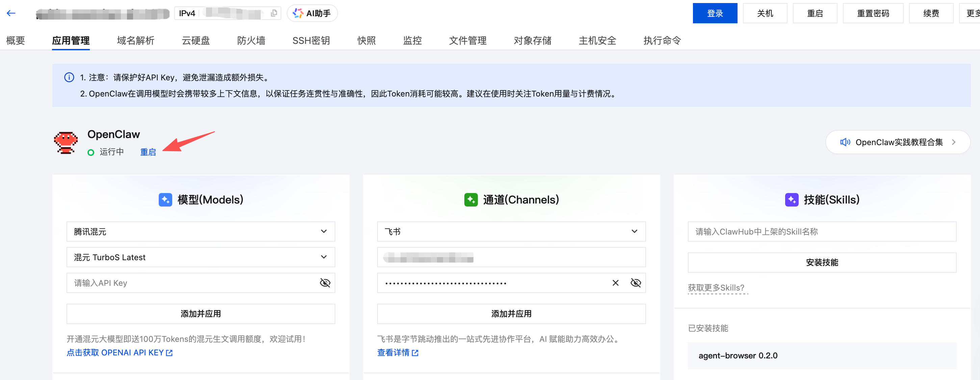This screenshot has width=980, height=380.
Task: Show the hidden channel credential
Action: pos(635,283)
